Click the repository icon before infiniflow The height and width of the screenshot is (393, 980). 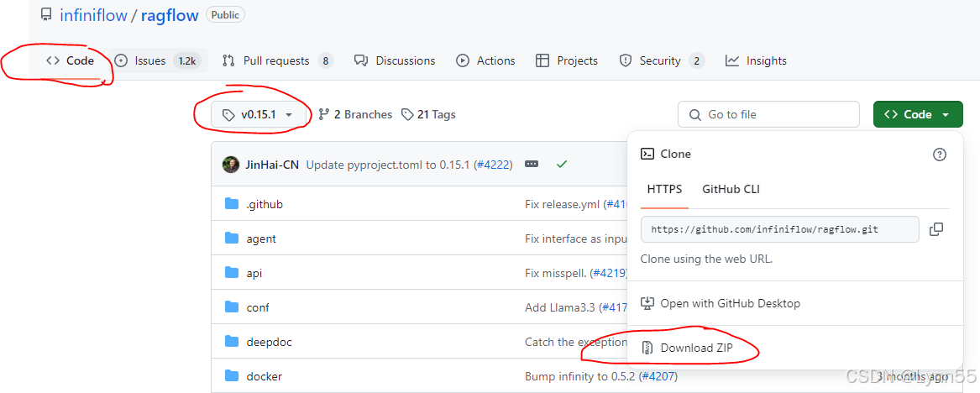pyautogui.click(x=46, y=15)
